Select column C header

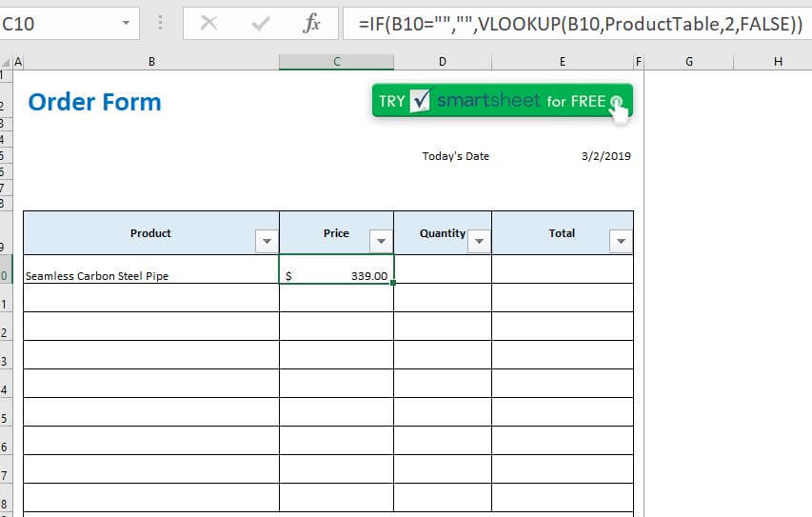coord(336,62)
